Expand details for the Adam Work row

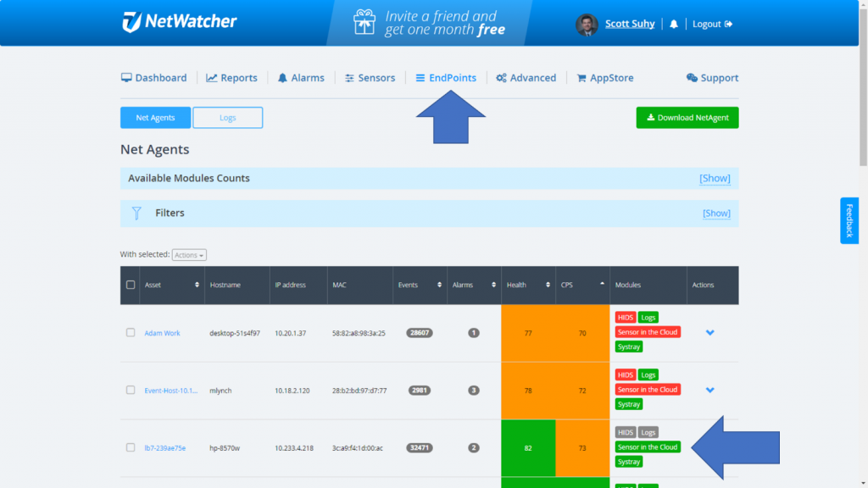click(x=711, y=332)
